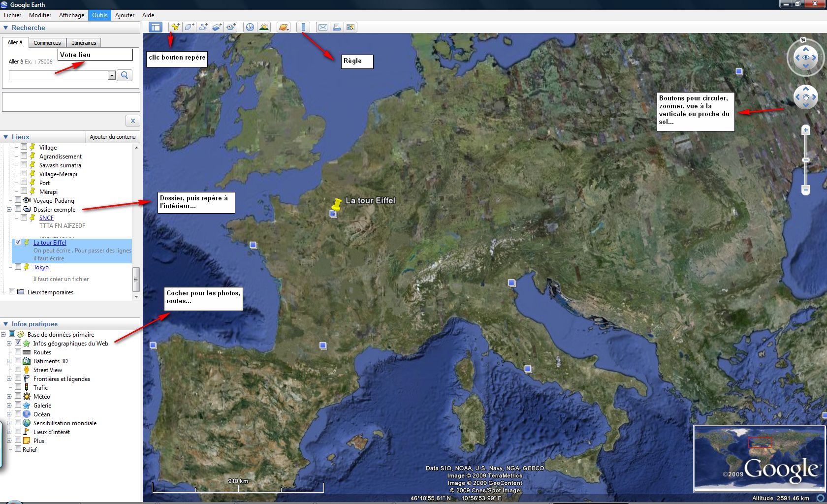Image resolution: width=827 pixels, height=504 pixels.
Task: Open the Fichier menu
Action: 13,15
